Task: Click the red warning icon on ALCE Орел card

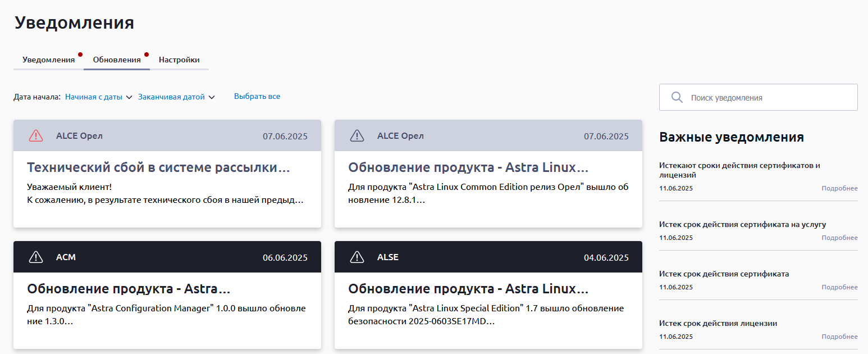Action: point(36,136)
